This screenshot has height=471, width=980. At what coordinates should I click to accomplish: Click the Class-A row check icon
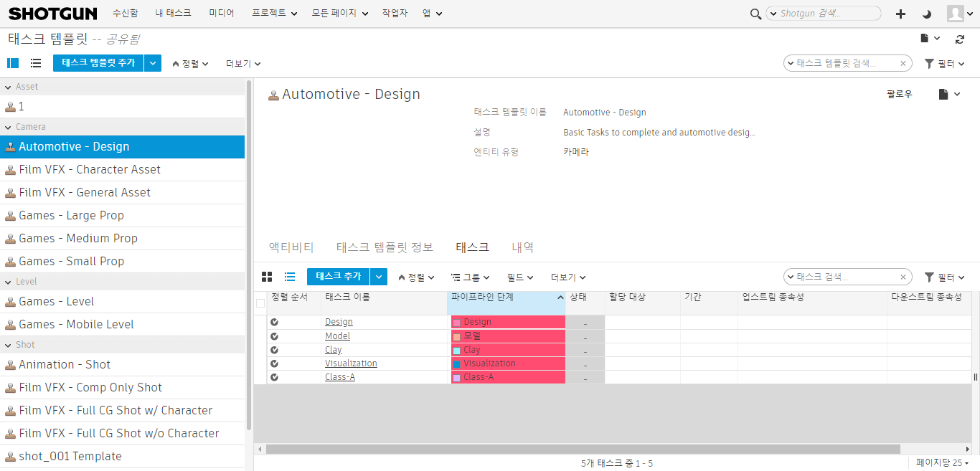point(274,377)
